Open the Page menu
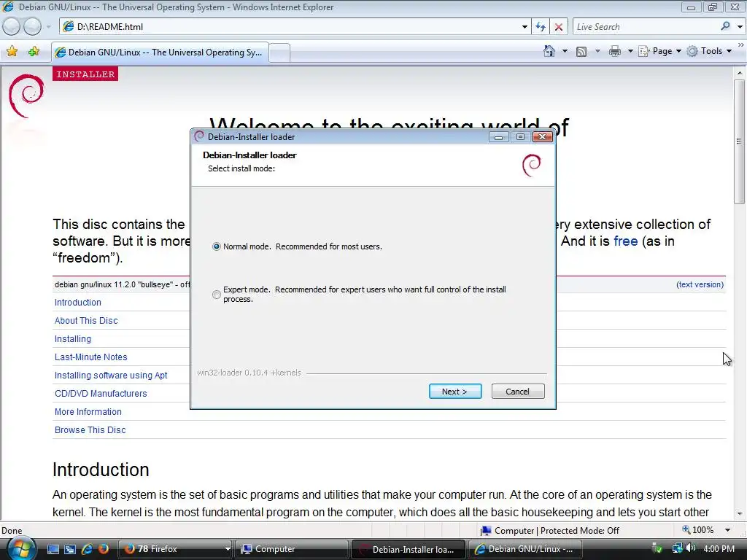 (x=659, y=51)
